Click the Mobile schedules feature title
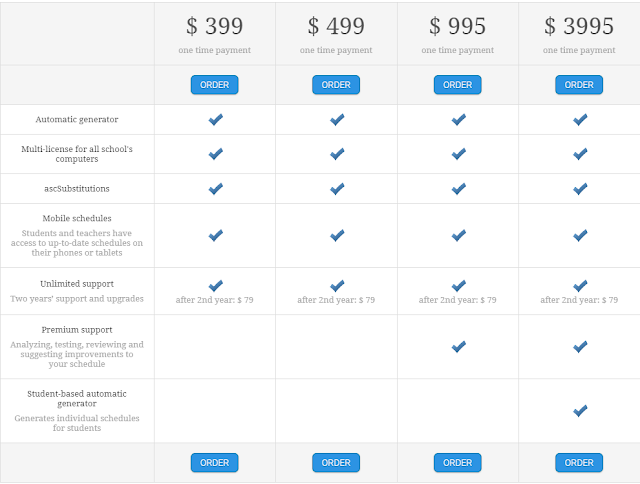 pyautogui.click(x=77, y=218)
